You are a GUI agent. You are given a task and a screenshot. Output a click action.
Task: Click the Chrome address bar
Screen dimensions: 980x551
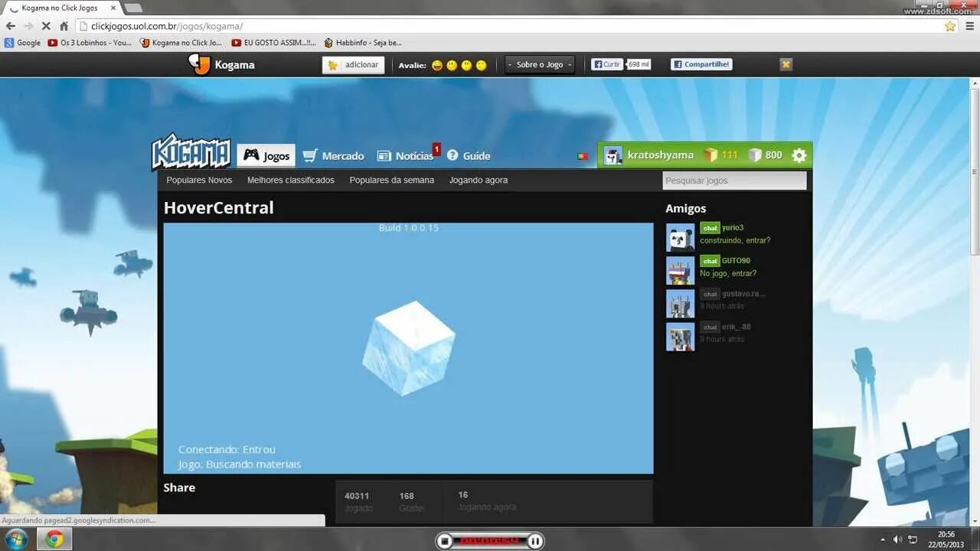pyautogui.click(x=509, y=26)
